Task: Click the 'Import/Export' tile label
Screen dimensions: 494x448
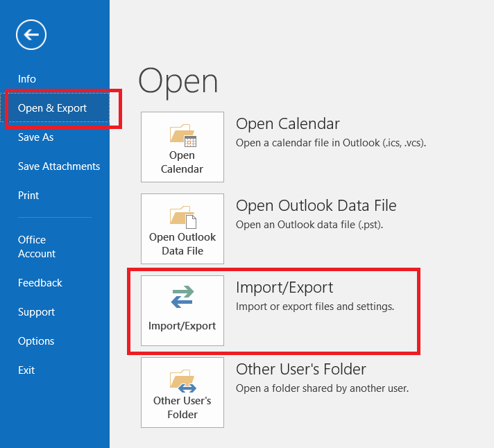Action: pos(182,325)
